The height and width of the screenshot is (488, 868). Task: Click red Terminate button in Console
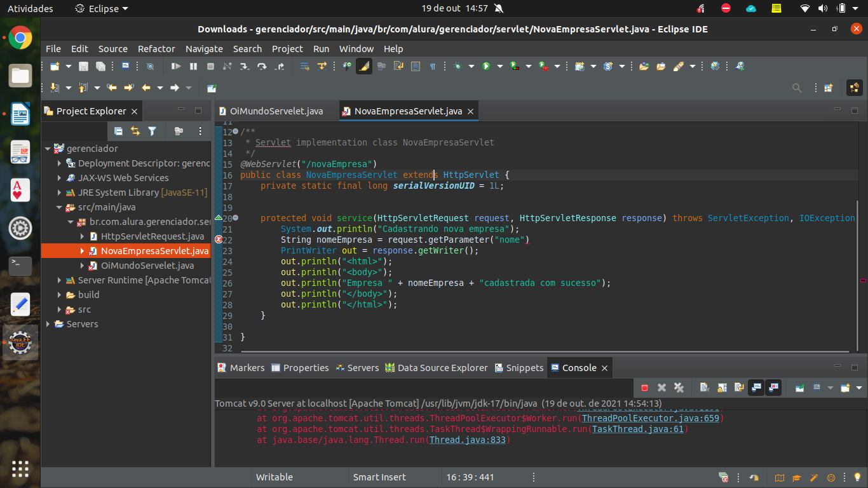pos(644,388)
